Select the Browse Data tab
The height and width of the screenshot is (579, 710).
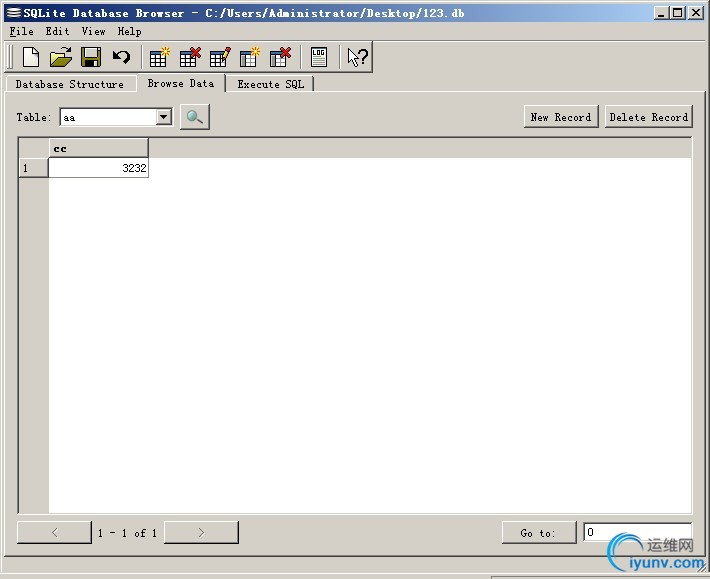[181, 83]
